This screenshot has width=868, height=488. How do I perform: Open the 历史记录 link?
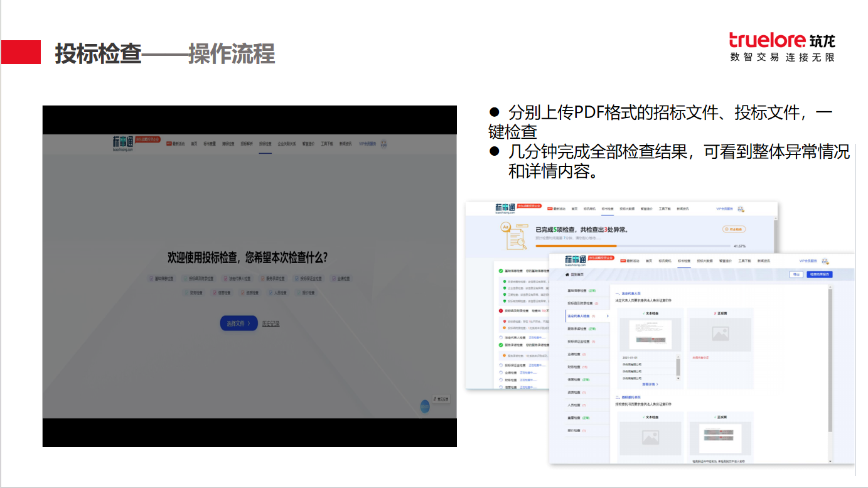(271, 323)
